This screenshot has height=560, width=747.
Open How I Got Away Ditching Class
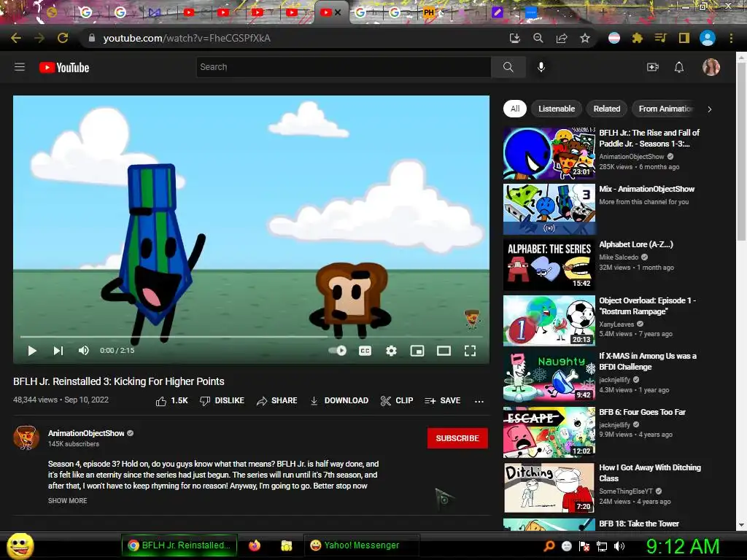pyautogui.click(x=650, y=472)
